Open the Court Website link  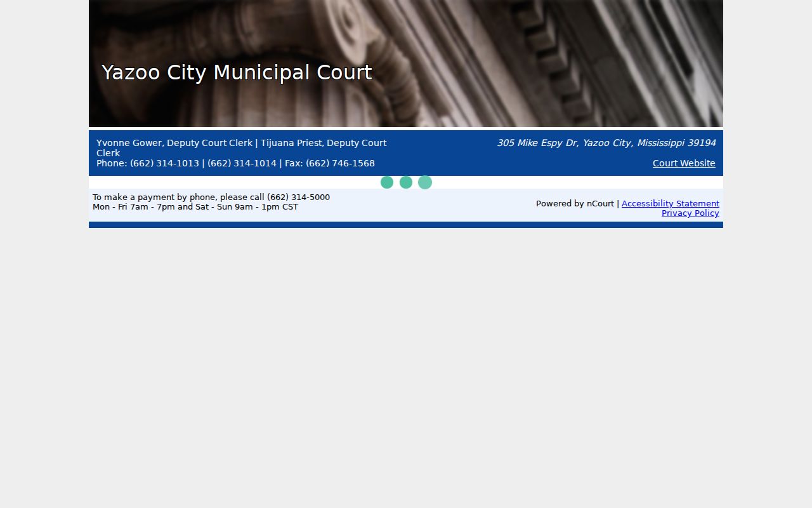click(x=684, y=163)
